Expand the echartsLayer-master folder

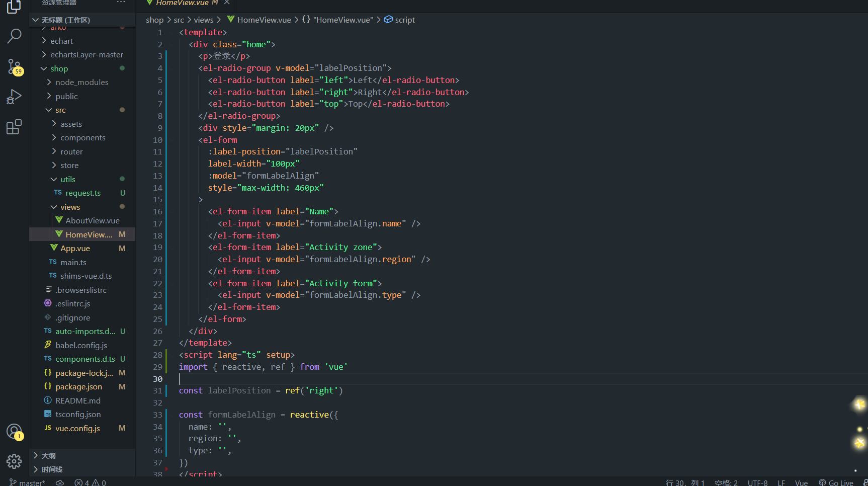click(x=83, y=54)
